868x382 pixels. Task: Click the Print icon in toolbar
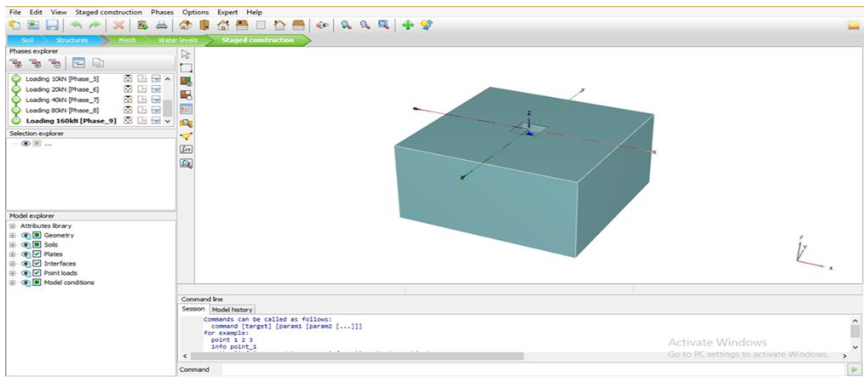coord(161,25)
